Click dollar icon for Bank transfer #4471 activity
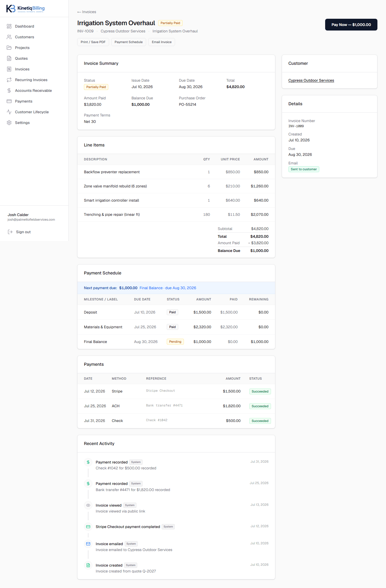Viewport: 386px width, 588px height. point(88,484)
